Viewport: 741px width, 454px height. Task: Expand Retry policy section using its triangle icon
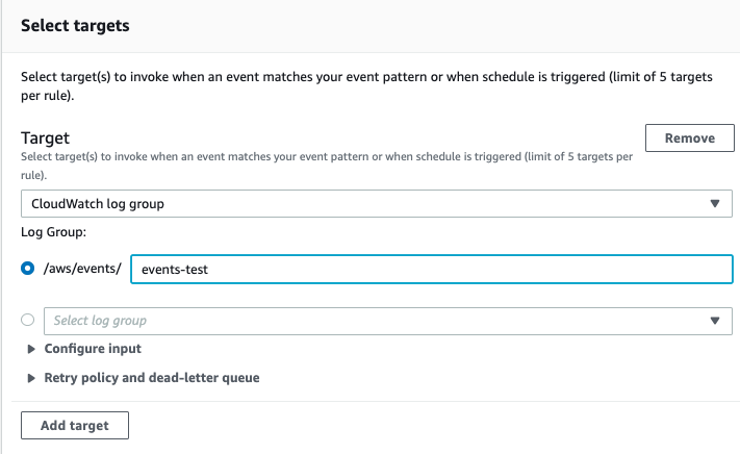pyautogui.click(x=31, y=378)
